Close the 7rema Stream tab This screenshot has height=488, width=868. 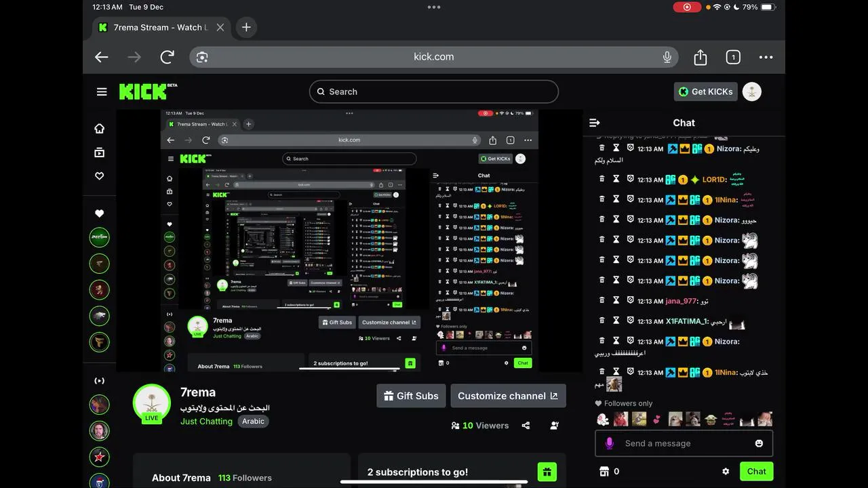[x=220, y=28]
